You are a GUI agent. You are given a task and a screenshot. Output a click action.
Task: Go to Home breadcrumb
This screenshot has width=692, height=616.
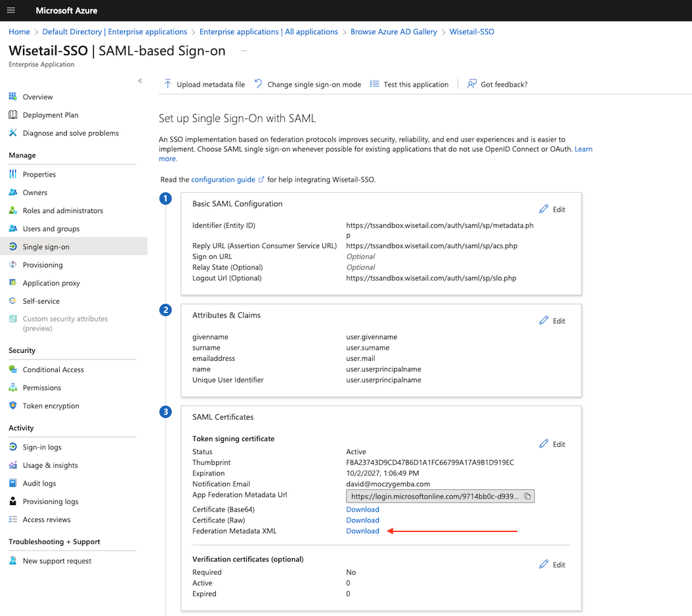19,31
